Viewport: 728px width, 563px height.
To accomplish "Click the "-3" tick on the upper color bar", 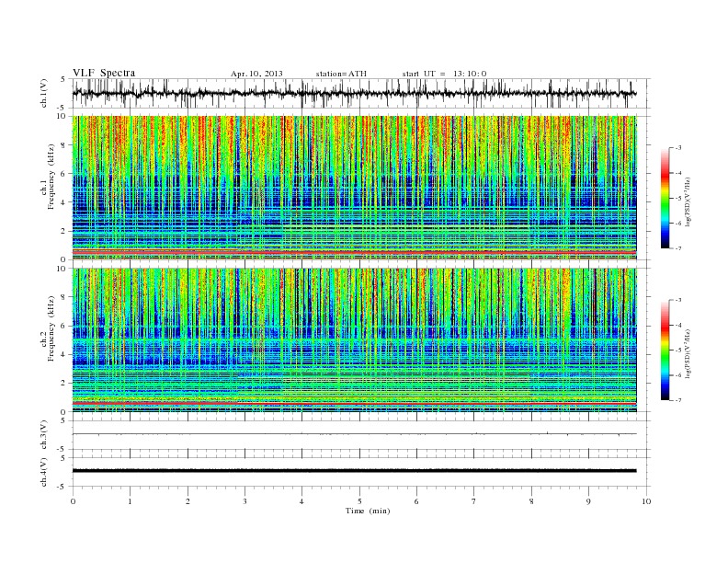I will pos(678,148).
